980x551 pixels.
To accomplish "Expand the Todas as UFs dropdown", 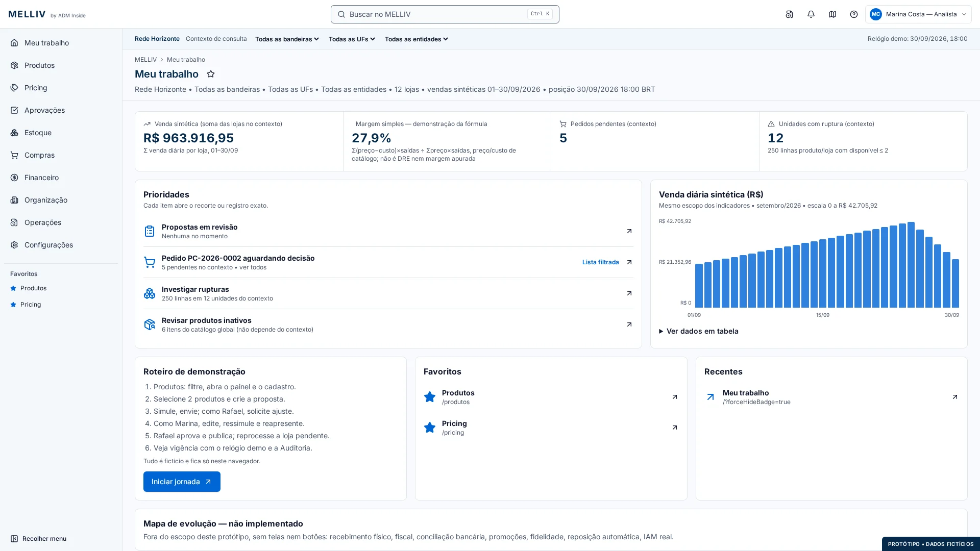I will click(352, 39).
